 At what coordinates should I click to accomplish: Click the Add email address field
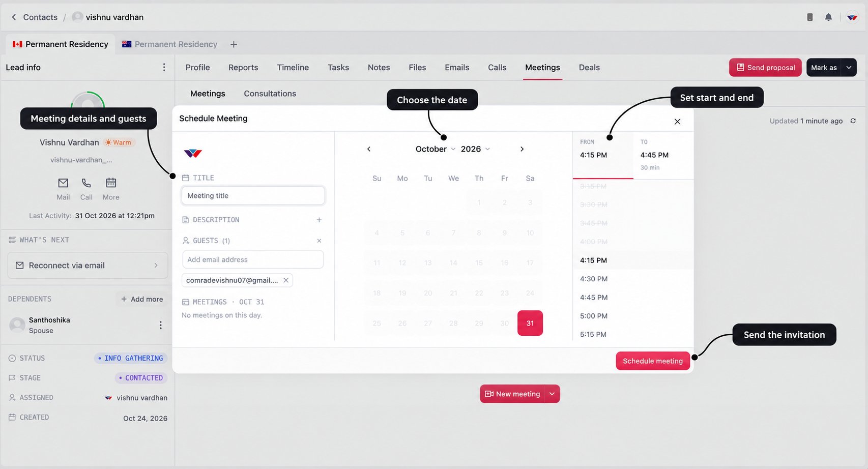(x=253, y=259)
